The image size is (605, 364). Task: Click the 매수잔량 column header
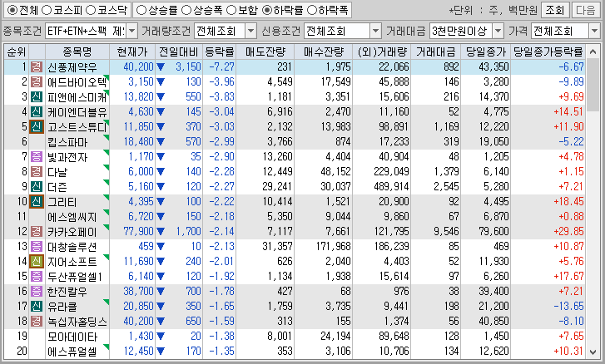coord(323,52)
